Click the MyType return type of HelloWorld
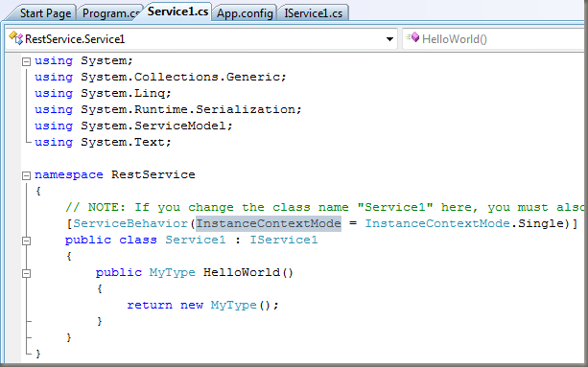This screenshot has width=588, height=367. [172, 272]
